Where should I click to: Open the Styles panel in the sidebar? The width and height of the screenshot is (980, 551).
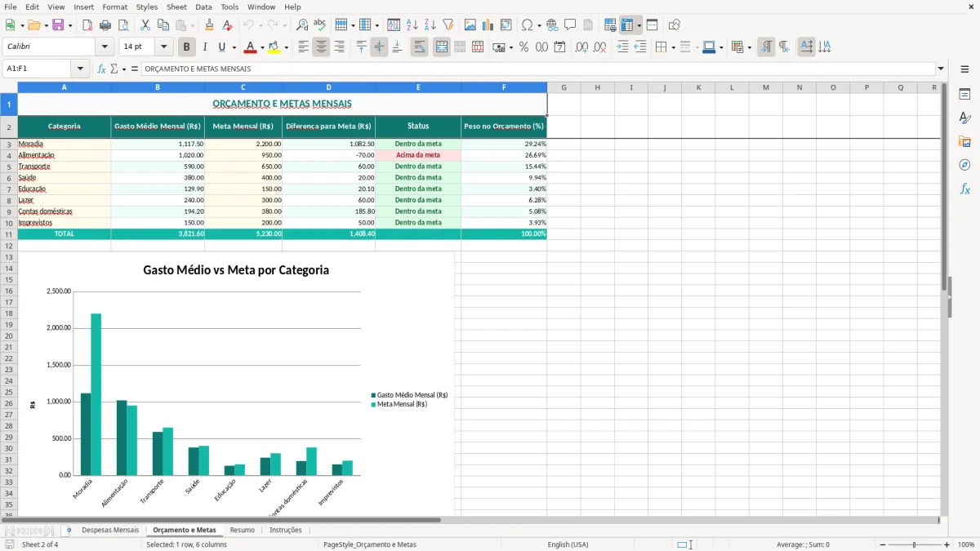tap(964, 118)
